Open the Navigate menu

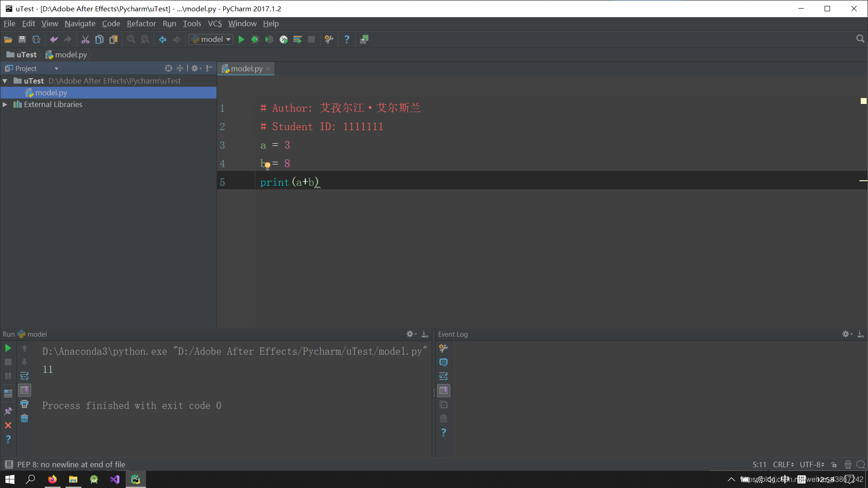coord(80,23)
